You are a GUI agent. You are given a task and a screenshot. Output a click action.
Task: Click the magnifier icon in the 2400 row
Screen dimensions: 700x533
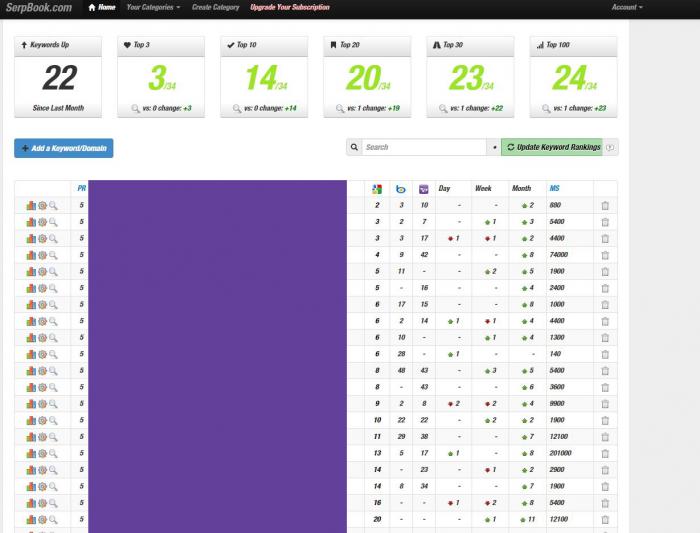tap(53, 288)
